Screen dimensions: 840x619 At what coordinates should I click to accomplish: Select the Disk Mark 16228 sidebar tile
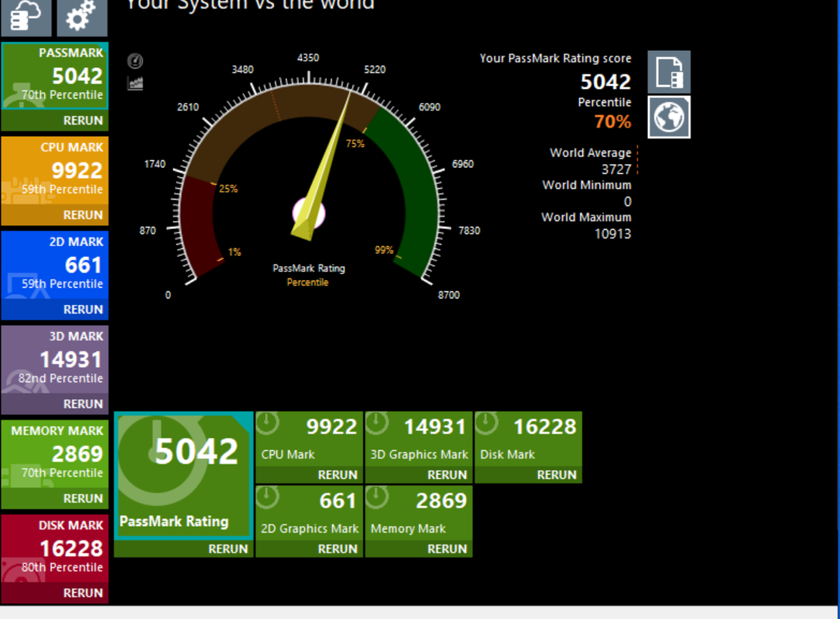point(55,549)
